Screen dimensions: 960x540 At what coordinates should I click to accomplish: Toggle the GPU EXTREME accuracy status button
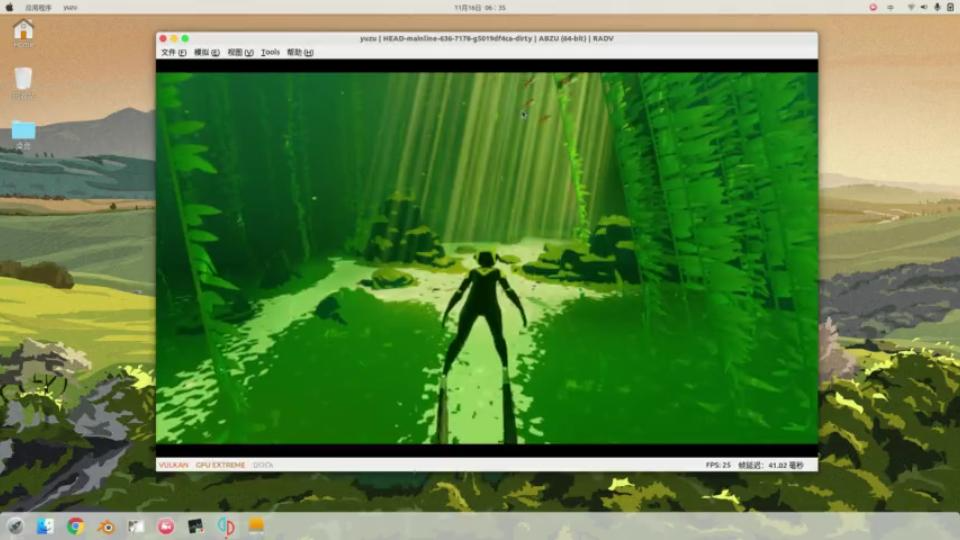[x=220, y=465]
